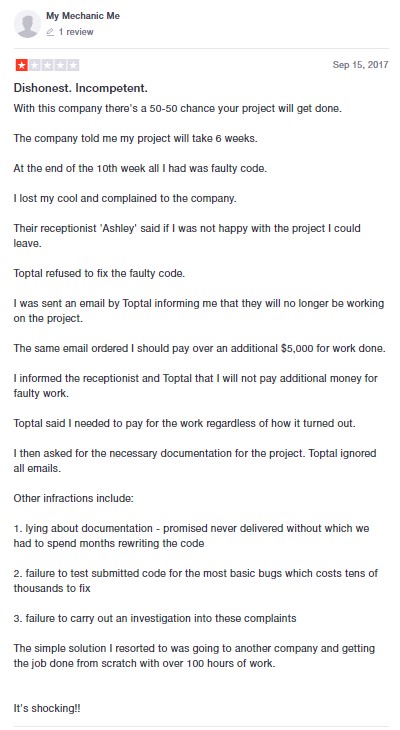Click the receptionist 'Ashley' paragraph
This screenshot has width=400, height=730.
[x=187, y=236]
